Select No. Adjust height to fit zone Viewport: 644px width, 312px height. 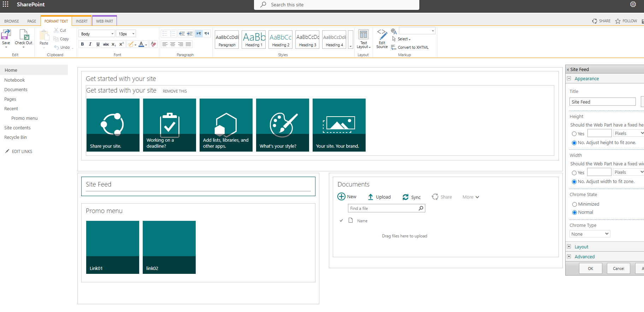(574, 143)
